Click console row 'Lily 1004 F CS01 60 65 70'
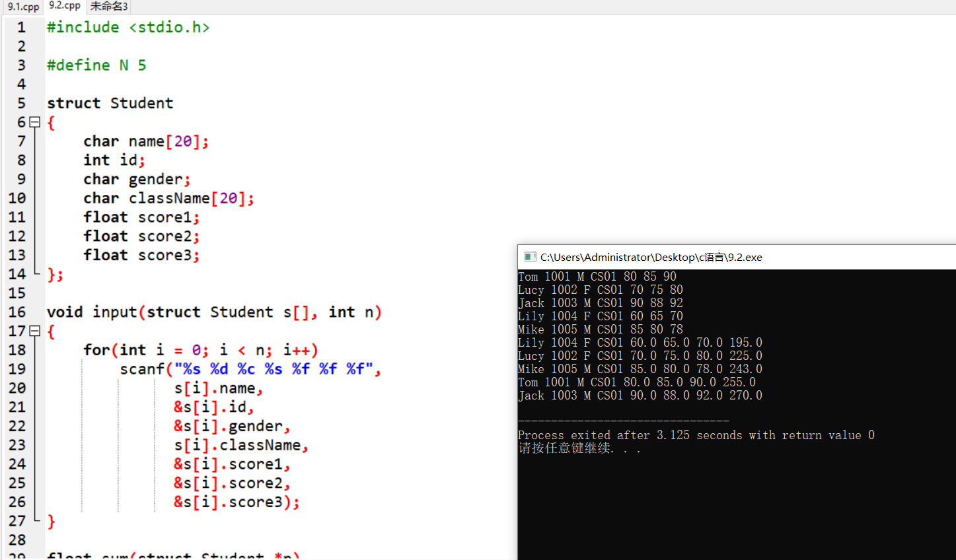Viewport: 956px width, 560px height. tap(601, 316)
